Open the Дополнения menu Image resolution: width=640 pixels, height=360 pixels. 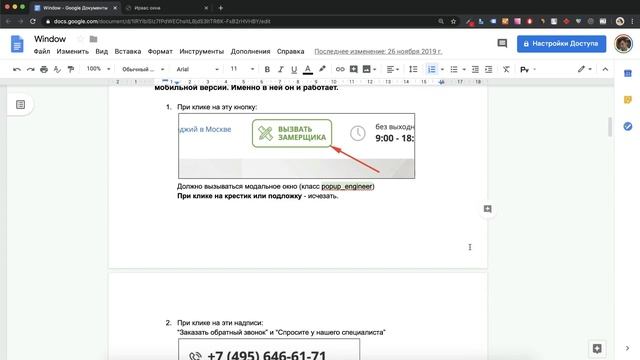pyautogui.click(x=250, y=51)
